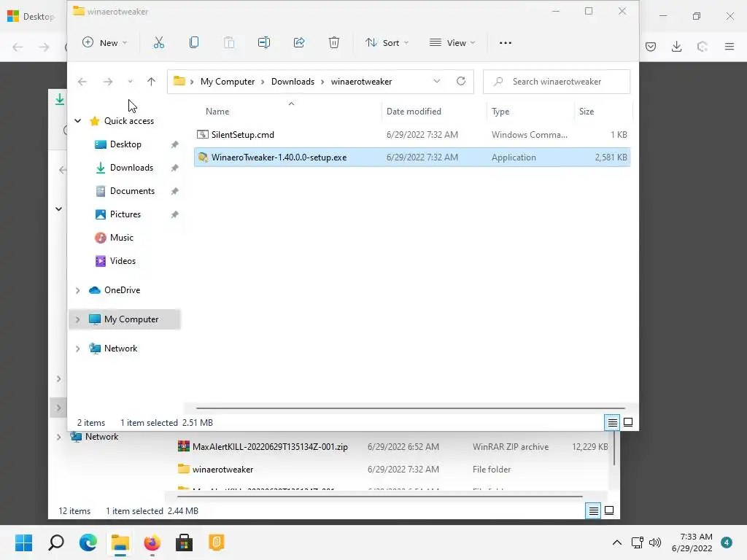Go up one folder level arrow
This screenshot has width=747, height=560.
point(151,82)
